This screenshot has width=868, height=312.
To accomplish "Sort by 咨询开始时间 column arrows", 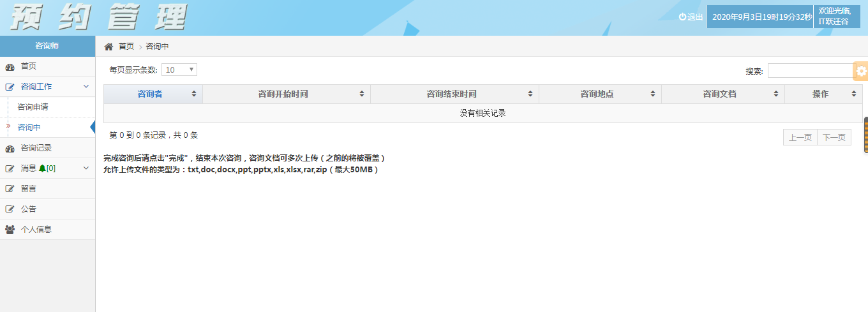I will 362,94.
